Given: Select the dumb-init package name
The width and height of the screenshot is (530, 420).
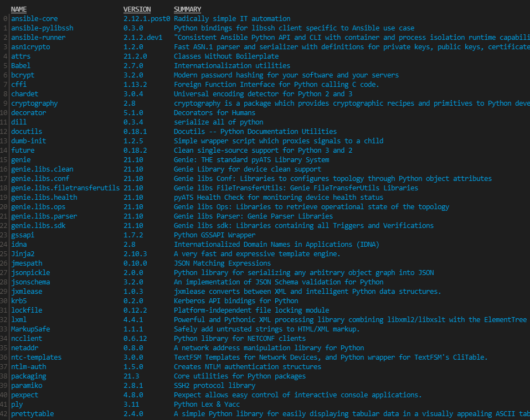Looking at the screenshot, I should coord(28,141).
